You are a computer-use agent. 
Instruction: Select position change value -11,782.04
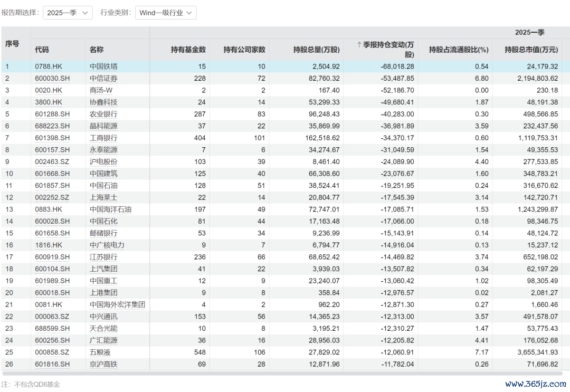[x=398, y=365]
